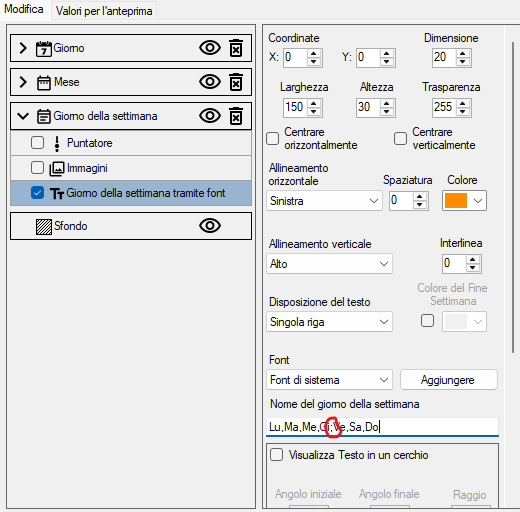Click the Mese calendar icon
This screenshot has height=512, width=520.
[44, 83]
